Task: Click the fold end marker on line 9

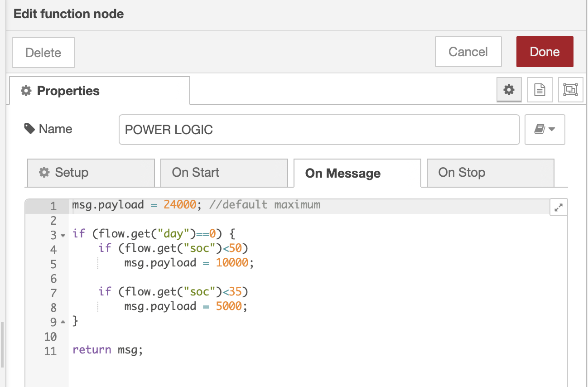Action: (63, 322)
